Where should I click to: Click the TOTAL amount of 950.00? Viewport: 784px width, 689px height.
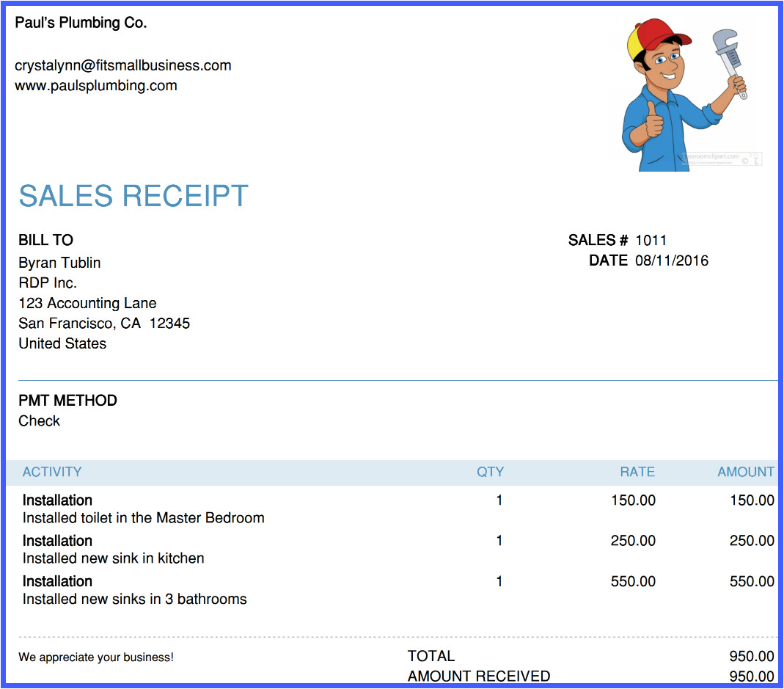[x=751, y=656]
